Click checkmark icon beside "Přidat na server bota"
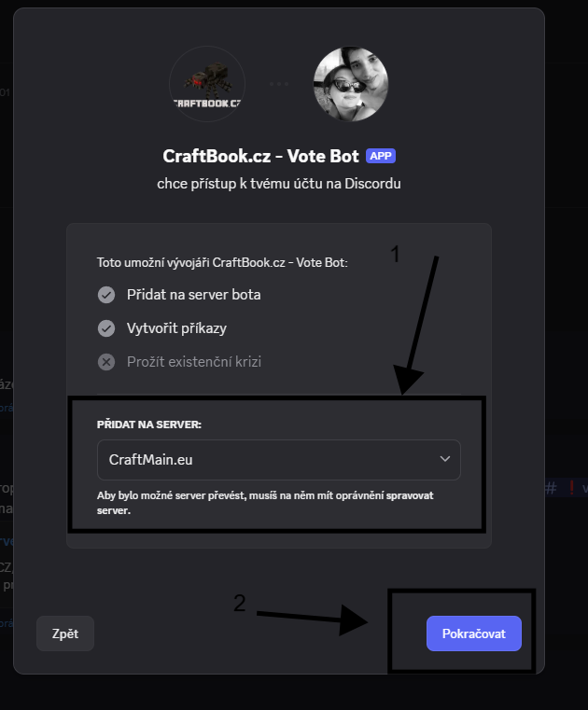 [x=106, y=295]
